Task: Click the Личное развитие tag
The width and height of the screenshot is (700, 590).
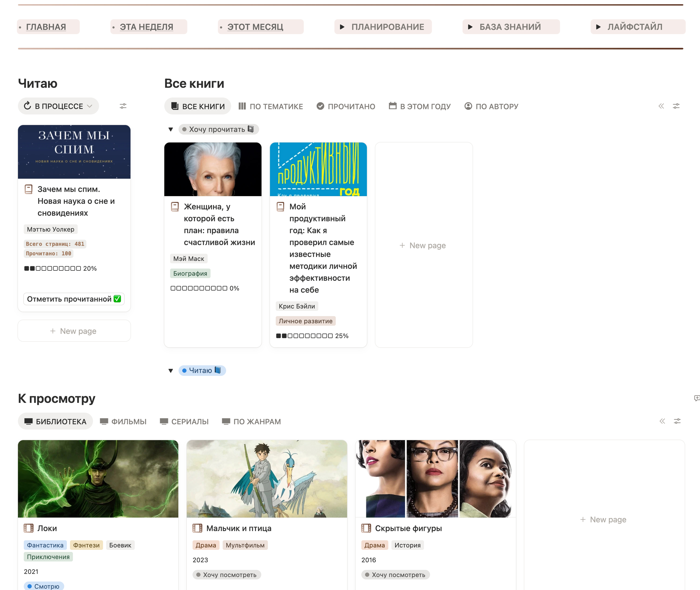Action: [306, 321]
